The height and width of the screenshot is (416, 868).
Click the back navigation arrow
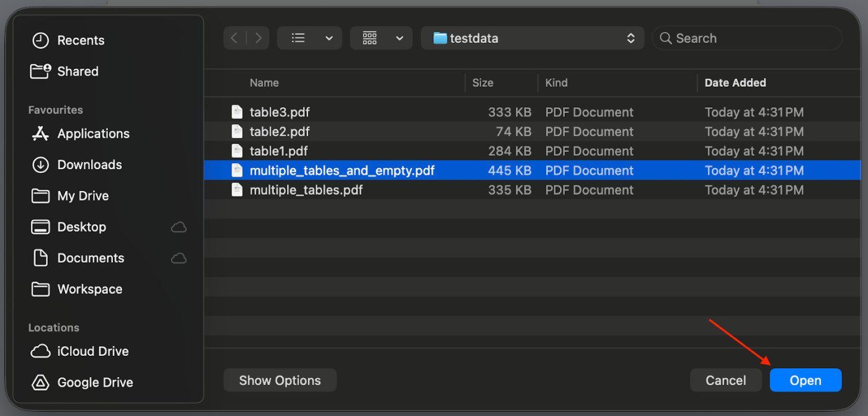click(x=234, y=38)
